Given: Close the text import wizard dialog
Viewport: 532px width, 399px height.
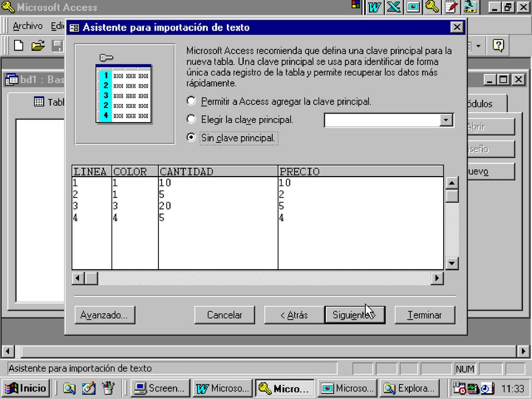Looking at the screenshot, I should (x=457, y=27).
